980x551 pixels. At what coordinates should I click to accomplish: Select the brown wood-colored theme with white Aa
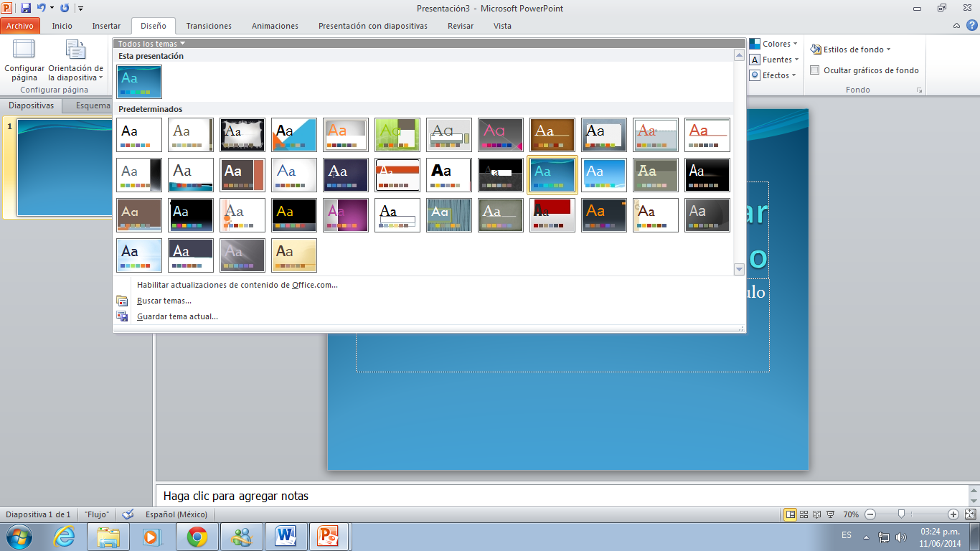(552, 135)
